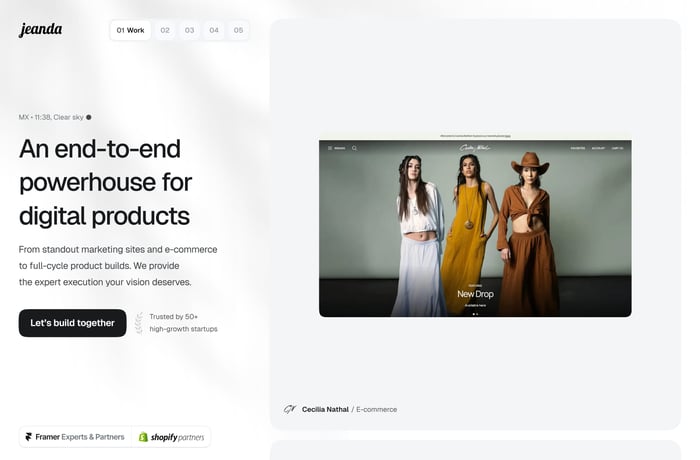700x460 pixels.
Task: Click New Drop text in the preview
Action: pyautogui.click(x=475, y=294)
